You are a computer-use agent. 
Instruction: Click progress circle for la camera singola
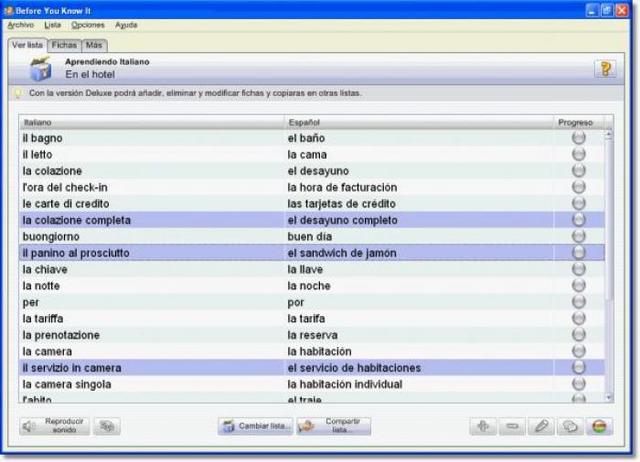click(579, 384)
